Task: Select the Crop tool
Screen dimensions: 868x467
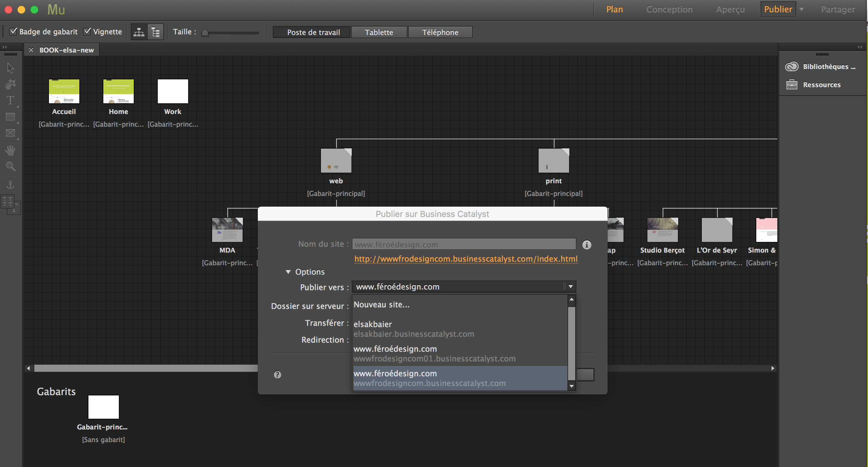Action: (10, 84)
